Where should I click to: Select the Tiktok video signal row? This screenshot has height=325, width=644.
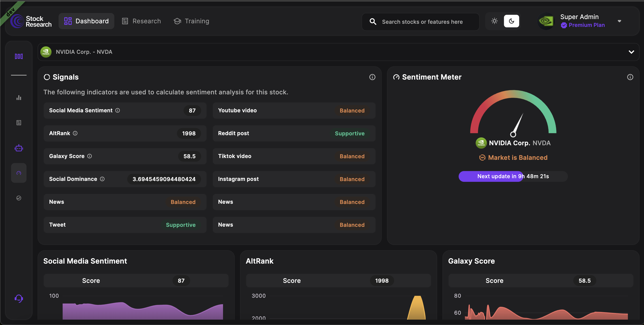click(x=294, y=156)
